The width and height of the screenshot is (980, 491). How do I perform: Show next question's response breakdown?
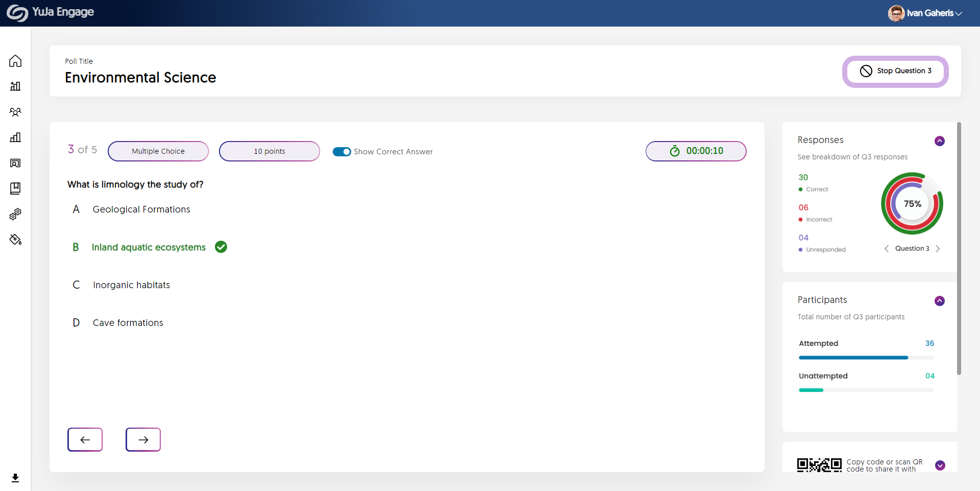pyautogui.click(x=938, y=249)
